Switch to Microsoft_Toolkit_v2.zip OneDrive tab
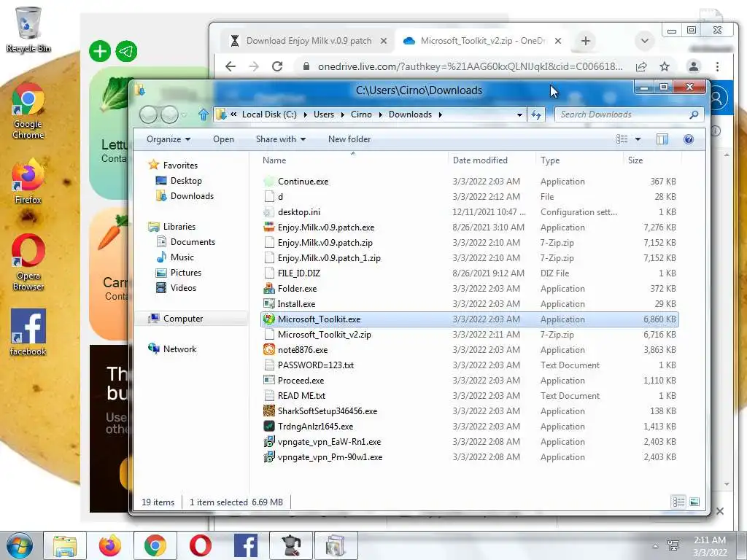Viewport: 747px width, 560px height. (482, 41)
